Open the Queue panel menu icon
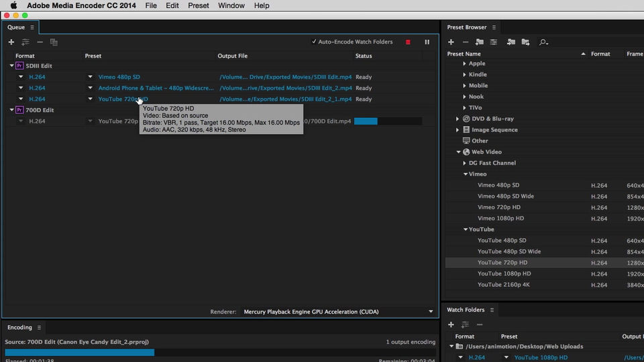 coord(32,27)
